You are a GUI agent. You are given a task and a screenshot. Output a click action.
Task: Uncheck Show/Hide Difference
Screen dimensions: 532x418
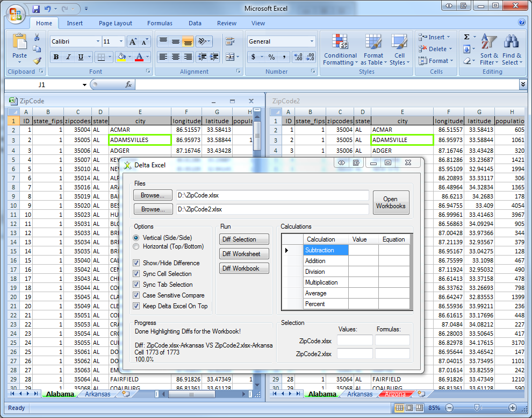tap(136, 263)
